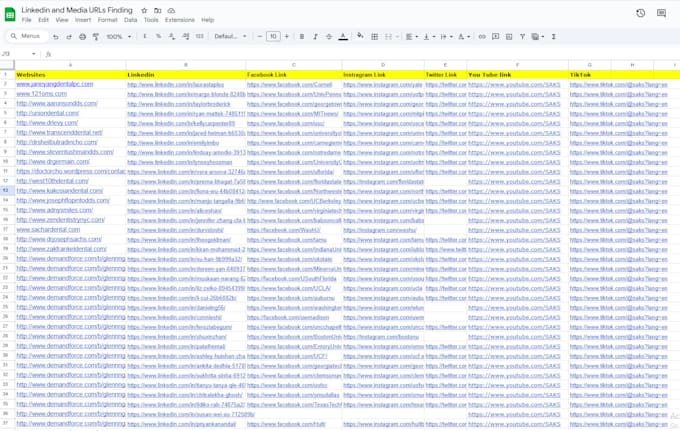Open the cell borders menu
The image size is (680, 431).
tap(375, 37)
